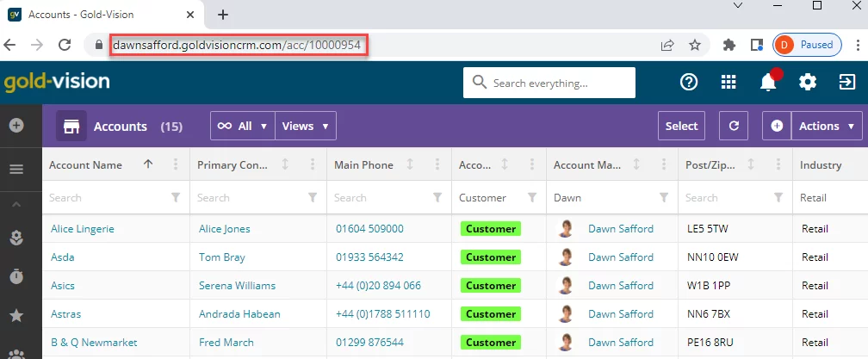Call phone number 01604 509000
Image resolution: width=868 pixels, height=359 pixels.
pyautogui.click(x=369, y=228)
